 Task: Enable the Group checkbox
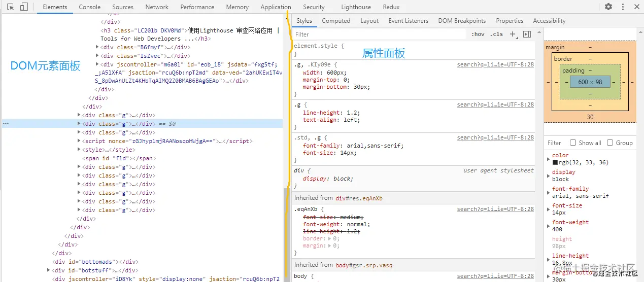point(610,143)
